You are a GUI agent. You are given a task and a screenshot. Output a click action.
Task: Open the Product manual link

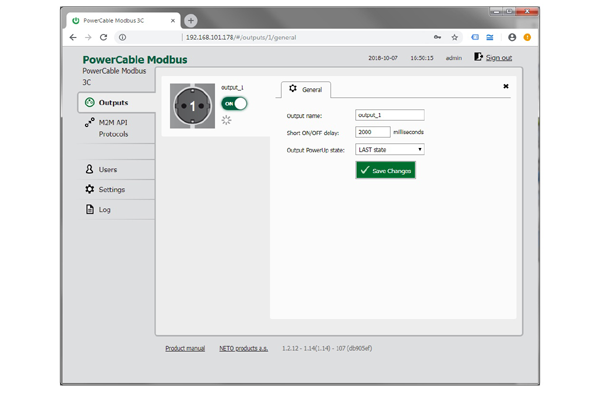185,348
